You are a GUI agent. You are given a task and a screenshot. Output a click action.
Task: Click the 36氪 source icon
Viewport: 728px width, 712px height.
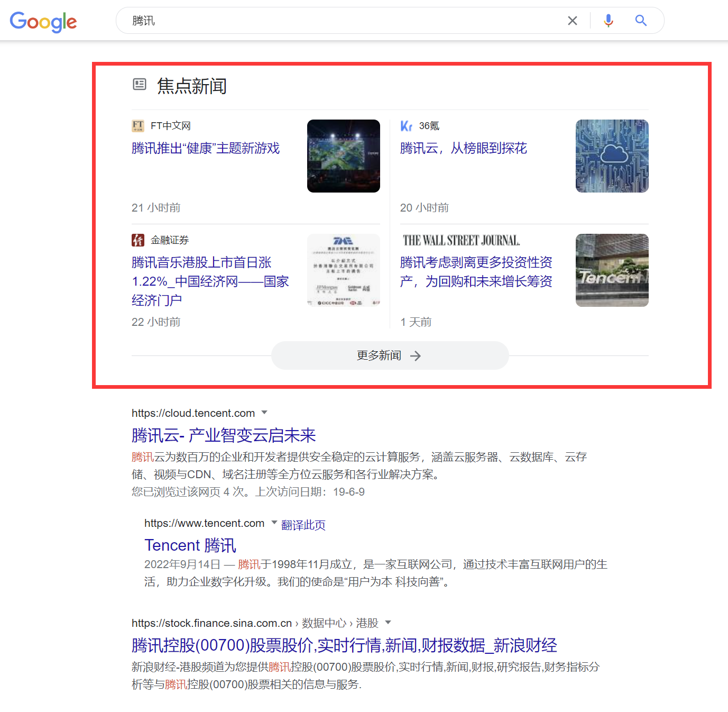coord(406,125)
